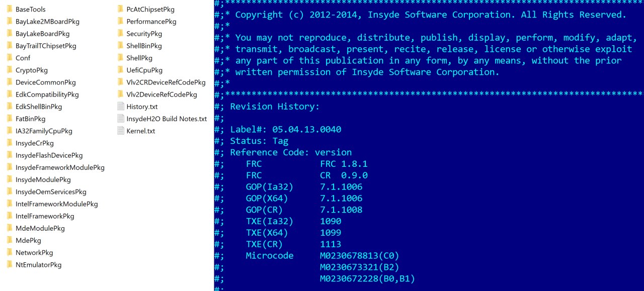Select the UefiCpuPkg folder name

pyautogui.click(x=144, y=70)
